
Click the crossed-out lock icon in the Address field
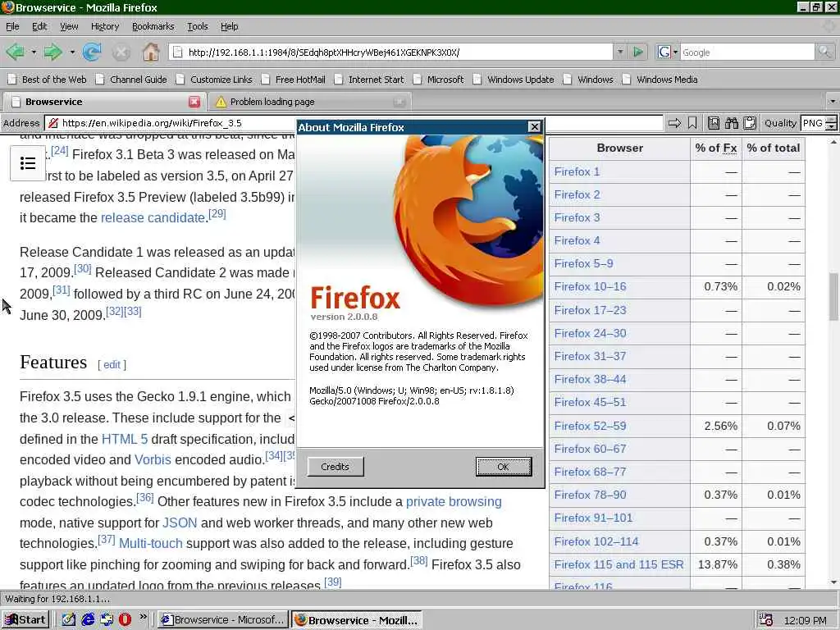pos(53,123)
